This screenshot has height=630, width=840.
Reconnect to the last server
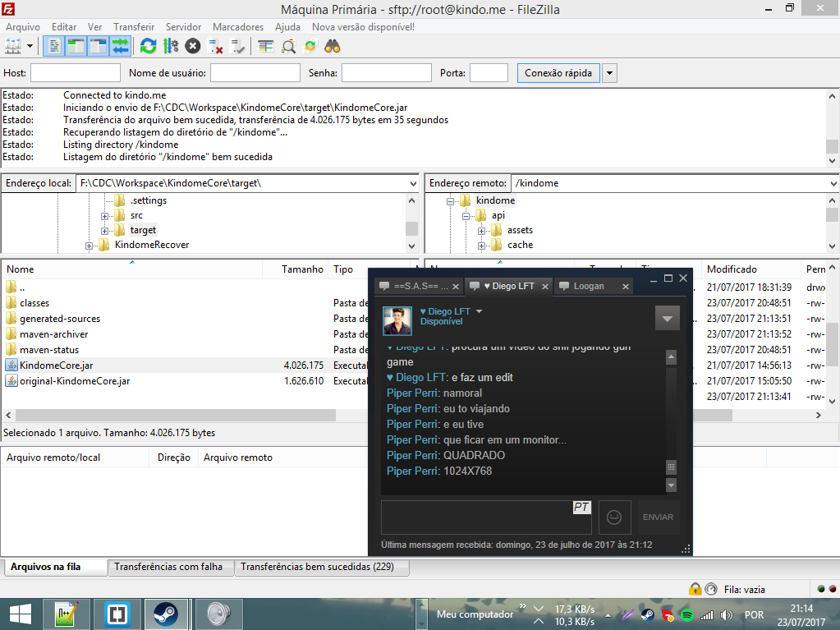(237, 47)
